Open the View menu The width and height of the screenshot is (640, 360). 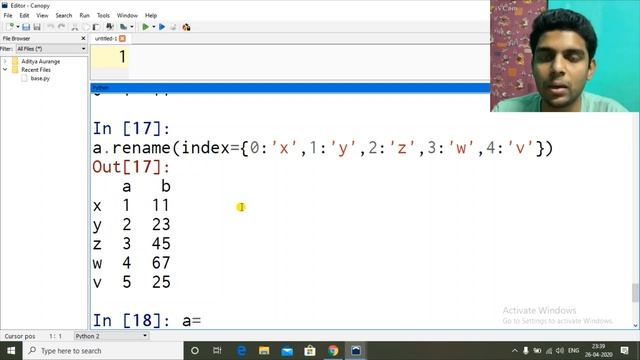42,16
